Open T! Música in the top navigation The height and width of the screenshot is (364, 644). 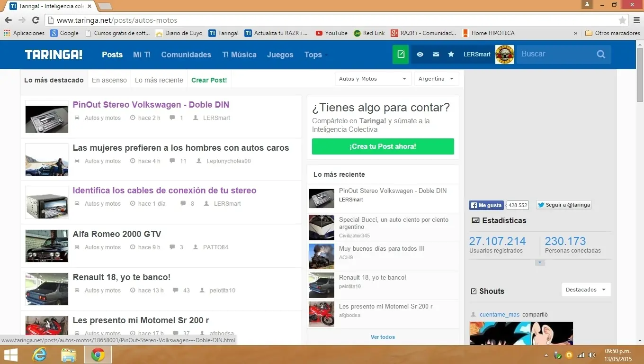coord(239,55)
